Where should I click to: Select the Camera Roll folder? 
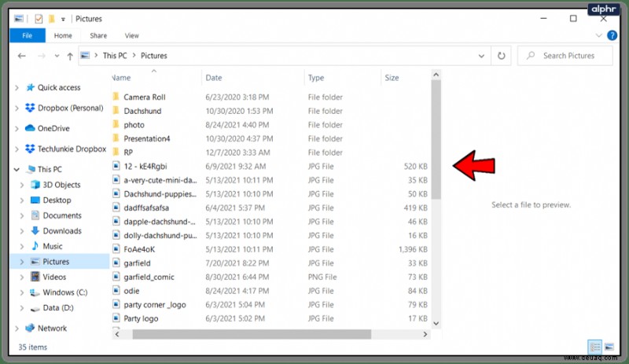145,97
